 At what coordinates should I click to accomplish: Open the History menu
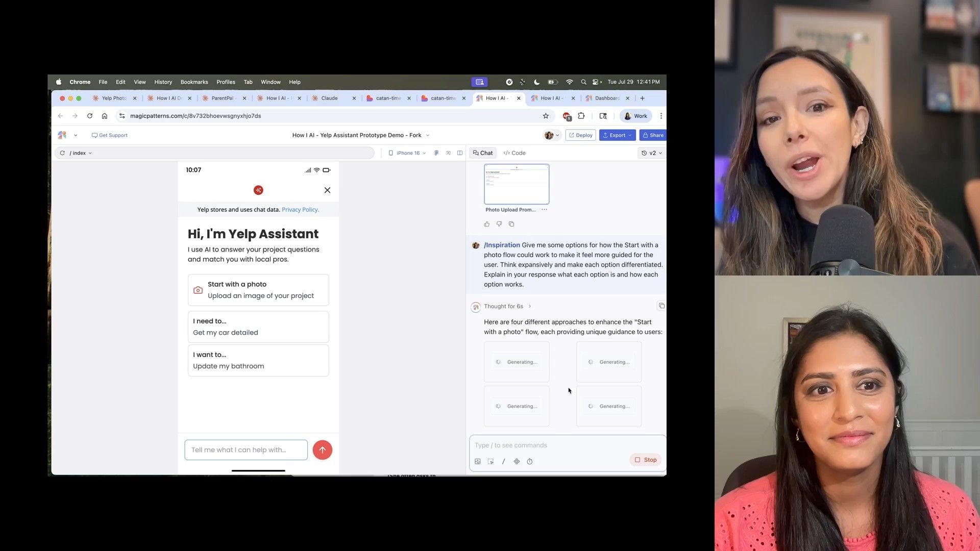tap(163, 82)
